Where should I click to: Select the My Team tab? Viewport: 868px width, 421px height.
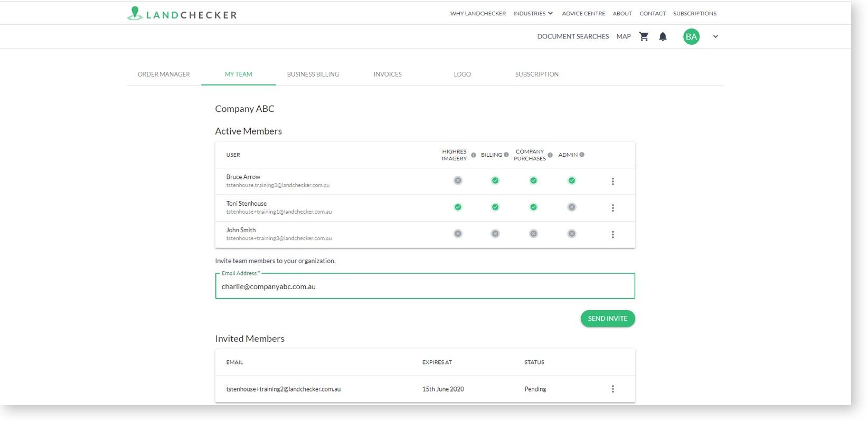[239, 74]
